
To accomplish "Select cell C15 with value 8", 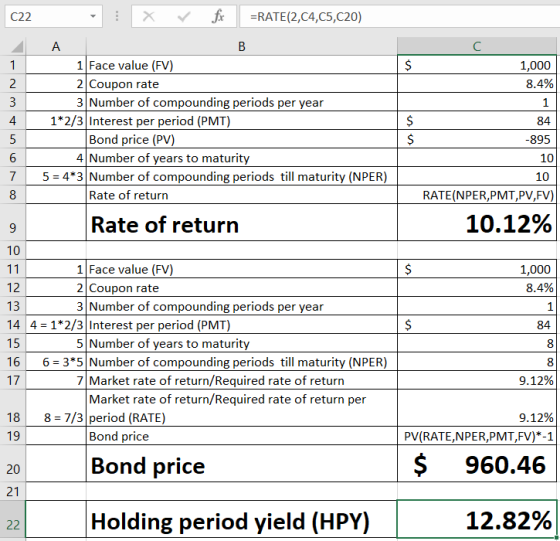I will (477, 343).
